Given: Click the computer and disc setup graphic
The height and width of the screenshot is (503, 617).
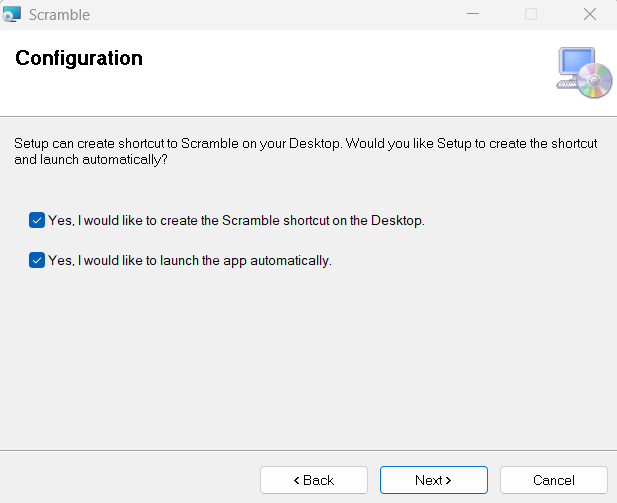Looking at the screenshot, I should click(x=584, y=73).
